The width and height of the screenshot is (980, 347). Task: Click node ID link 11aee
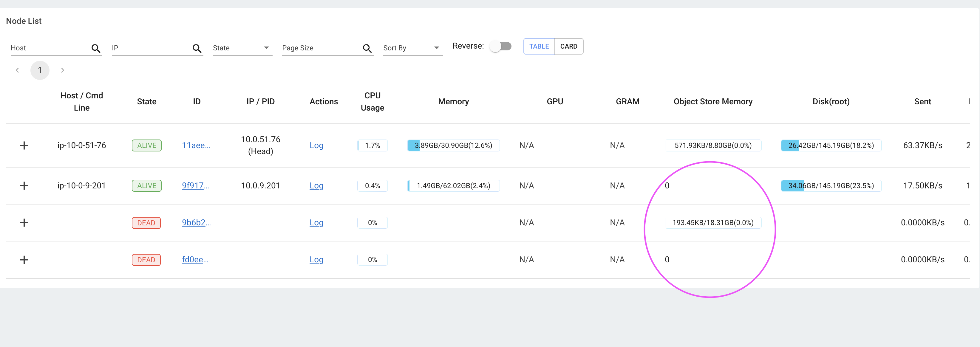click(196, 145)
